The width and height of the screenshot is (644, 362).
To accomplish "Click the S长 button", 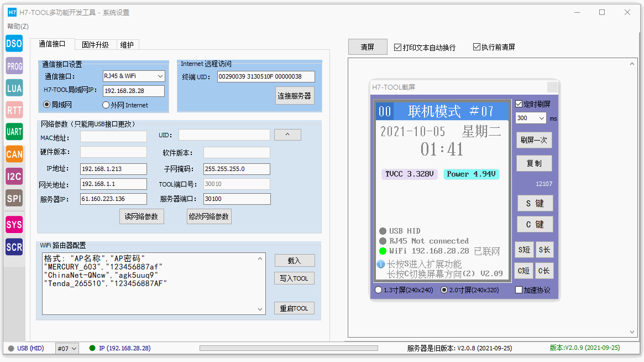I will click(544, 250).
